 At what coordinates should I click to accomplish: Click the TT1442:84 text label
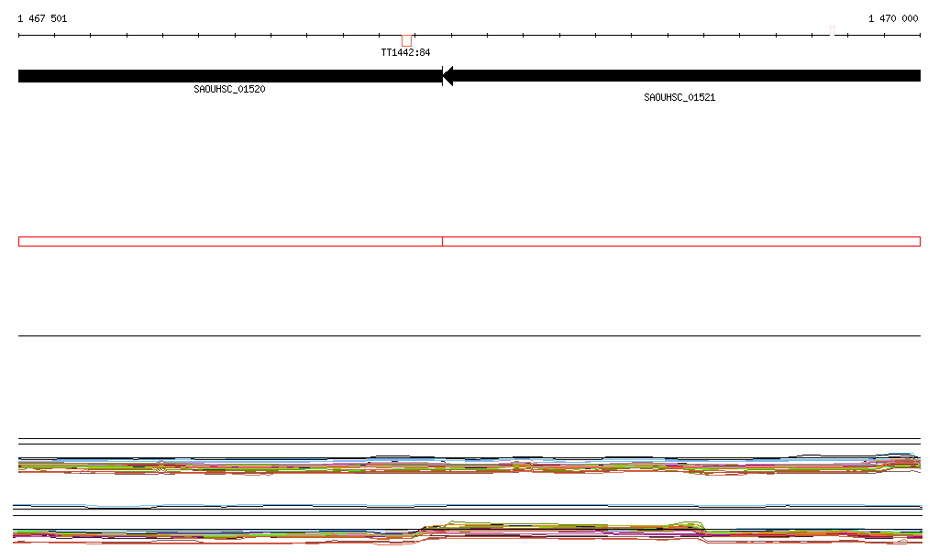405,53
